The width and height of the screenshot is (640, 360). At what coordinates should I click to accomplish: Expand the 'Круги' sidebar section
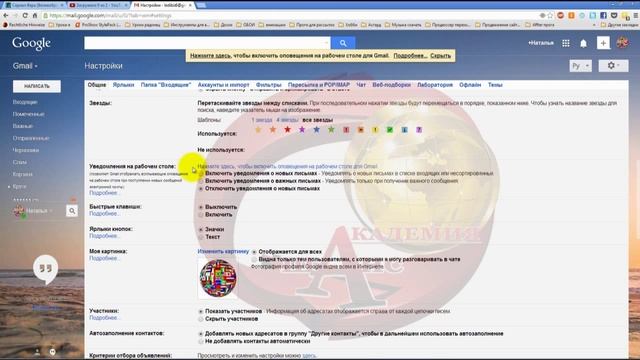[x=9, y=187]
